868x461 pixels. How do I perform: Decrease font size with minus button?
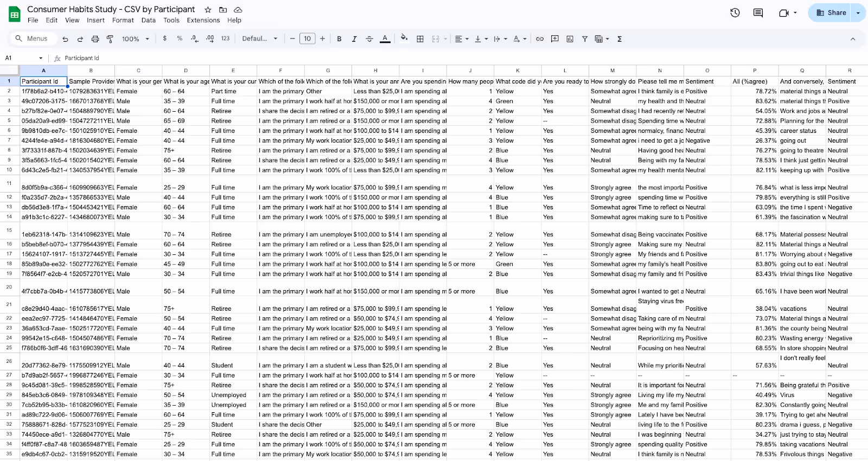292,39
